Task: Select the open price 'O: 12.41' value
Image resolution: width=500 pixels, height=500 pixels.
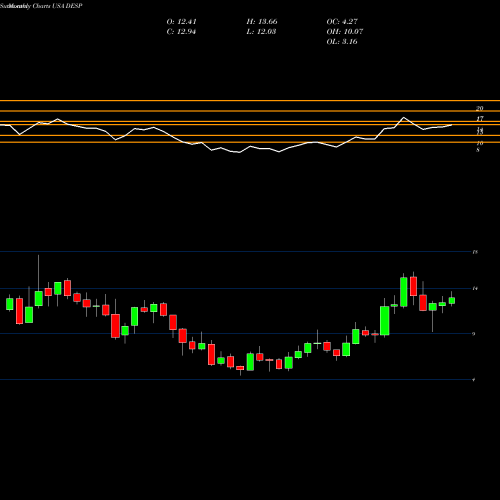Action: click(x=181, y=22)
